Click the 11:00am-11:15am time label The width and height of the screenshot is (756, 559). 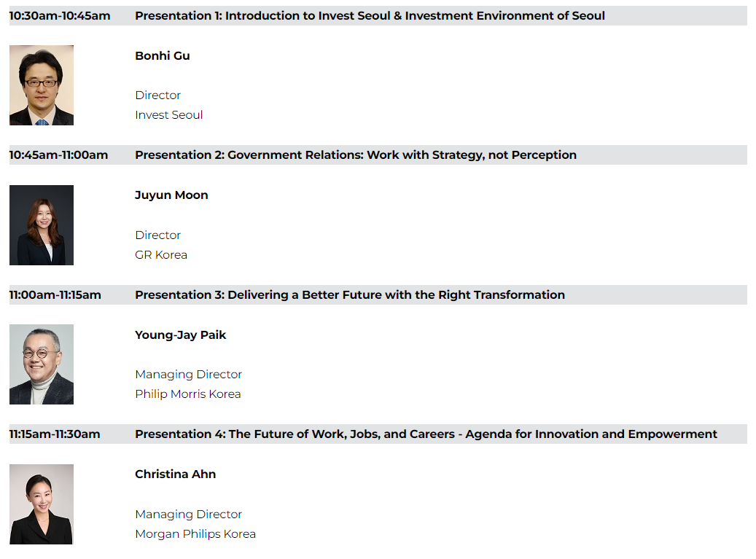(x=55, y=295)
